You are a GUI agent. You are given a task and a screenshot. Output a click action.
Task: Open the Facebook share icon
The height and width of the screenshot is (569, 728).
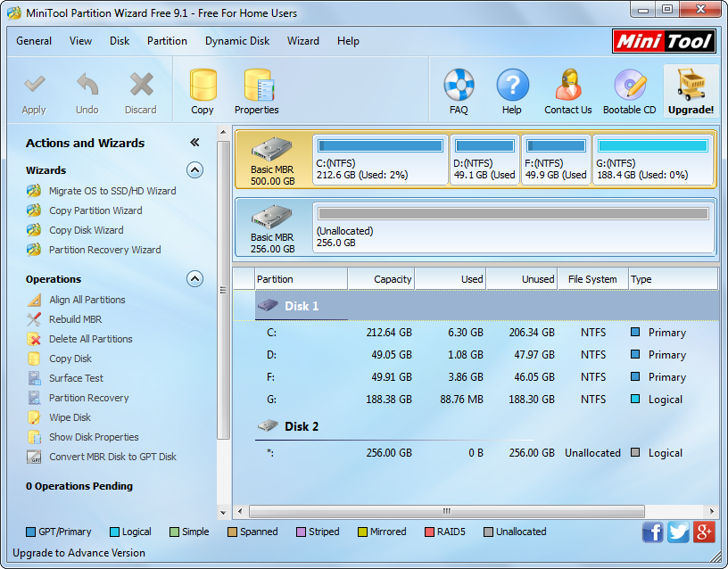(x=653, y=532)
